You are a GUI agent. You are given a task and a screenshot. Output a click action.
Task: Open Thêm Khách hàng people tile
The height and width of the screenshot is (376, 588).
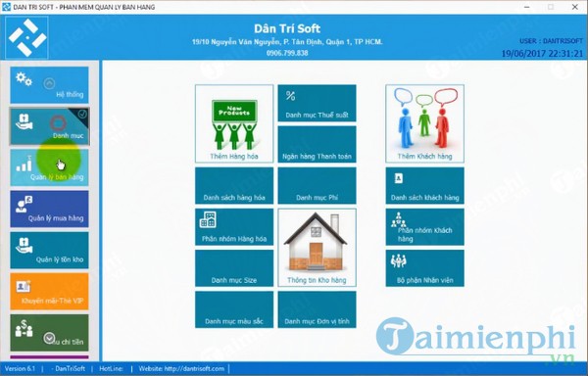424,123
